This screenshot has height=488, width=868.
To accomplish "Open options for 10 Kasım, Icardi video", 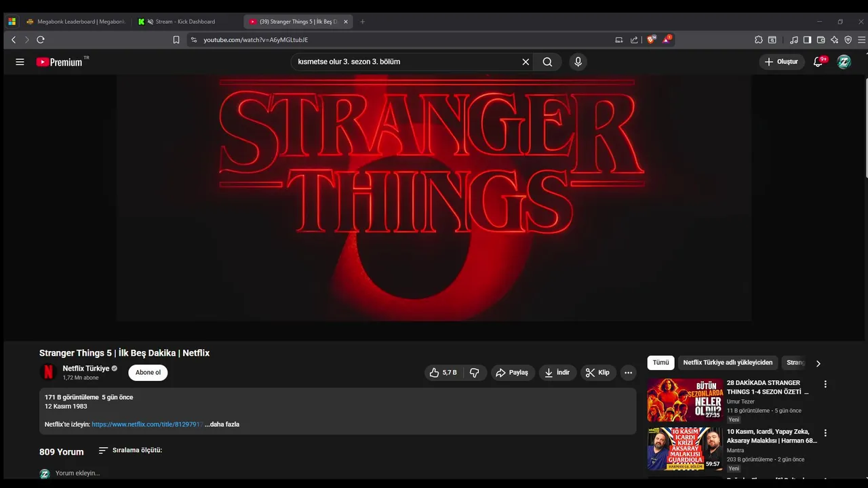I will click(825, 433).
